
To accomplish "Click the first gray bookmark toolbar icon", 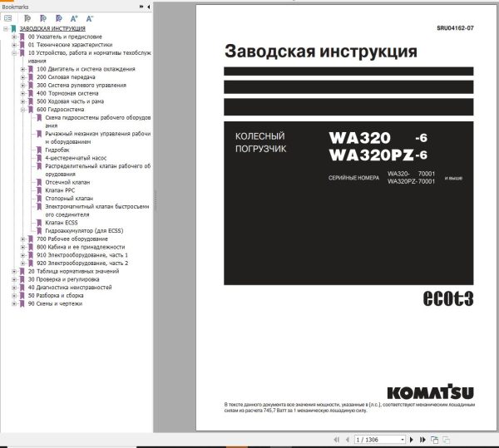I will [27, 18].
